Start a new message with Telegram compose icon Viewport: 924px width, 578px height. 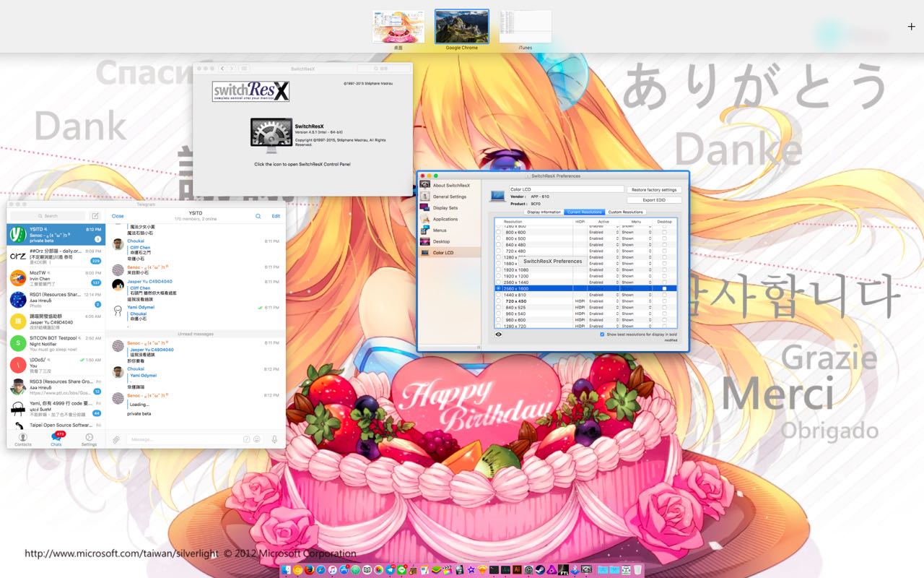(x=95, y=215)
